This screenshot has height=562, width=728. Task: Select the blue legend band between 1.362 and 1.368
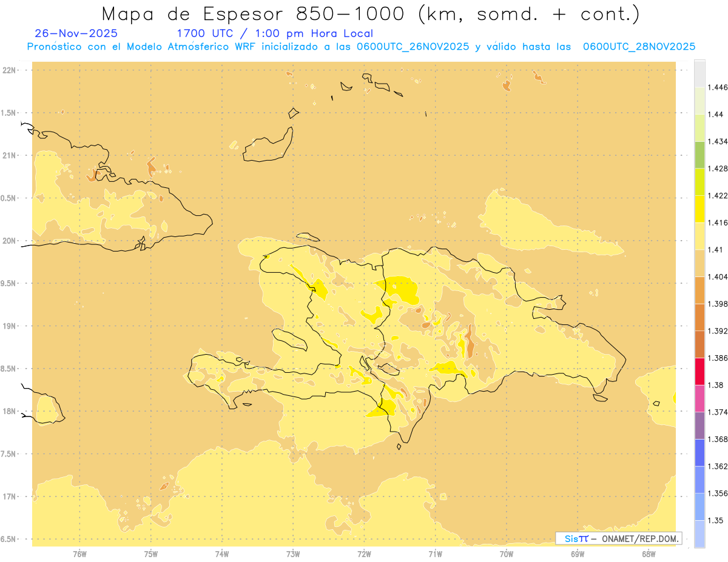tap(699, 452)
